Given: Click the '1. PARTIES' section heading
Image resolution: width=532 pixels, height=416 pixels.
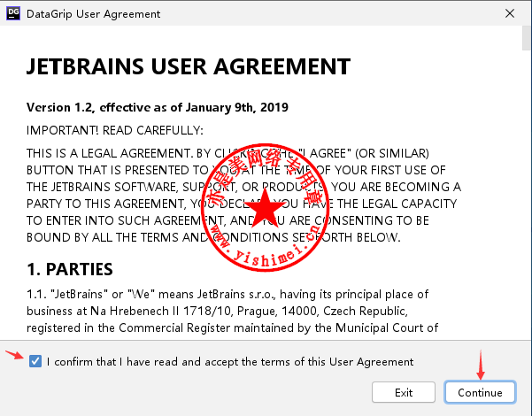Looking at the screenshot, I should 70,269.
